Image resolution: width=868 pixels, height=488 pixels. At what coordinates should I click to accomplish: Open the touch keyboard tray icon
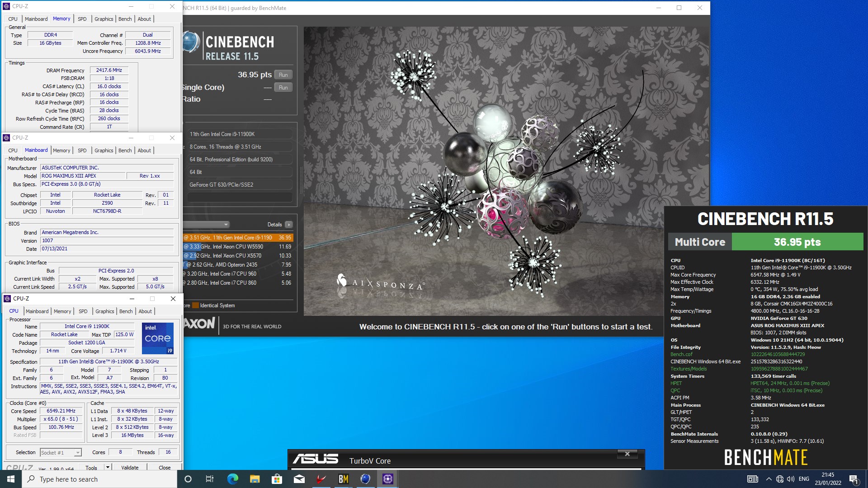pos(752,479)
